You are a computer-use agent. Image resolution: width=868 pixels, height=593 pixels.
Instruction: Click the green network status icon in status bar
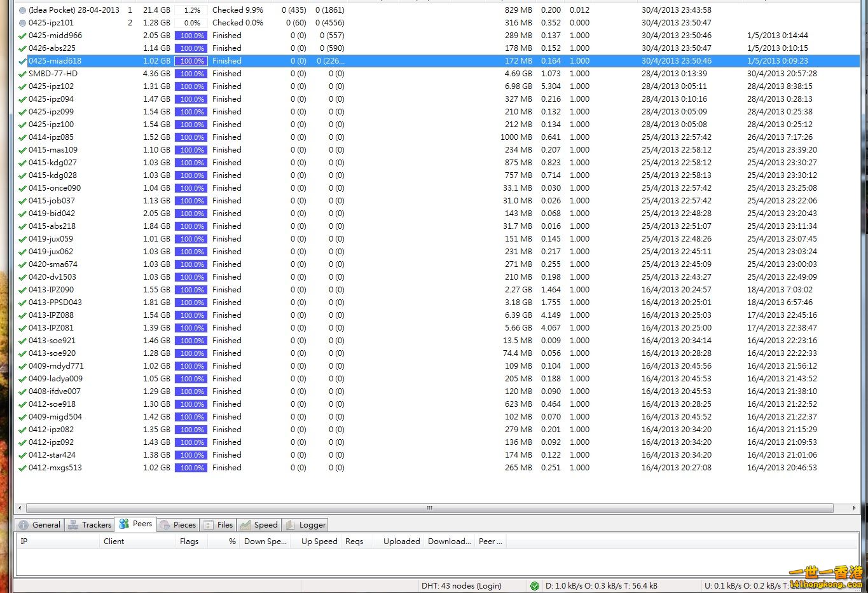tap(535, 585)
